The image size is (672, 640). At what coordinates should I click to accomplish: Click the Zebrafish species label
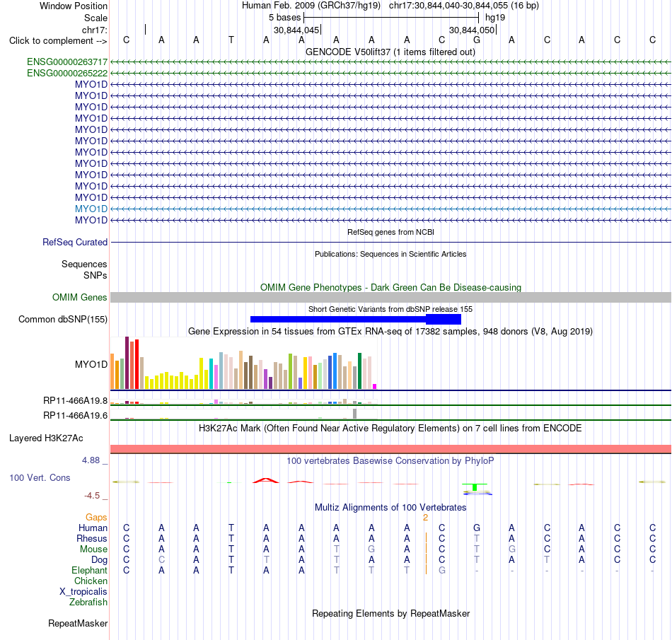88,603
